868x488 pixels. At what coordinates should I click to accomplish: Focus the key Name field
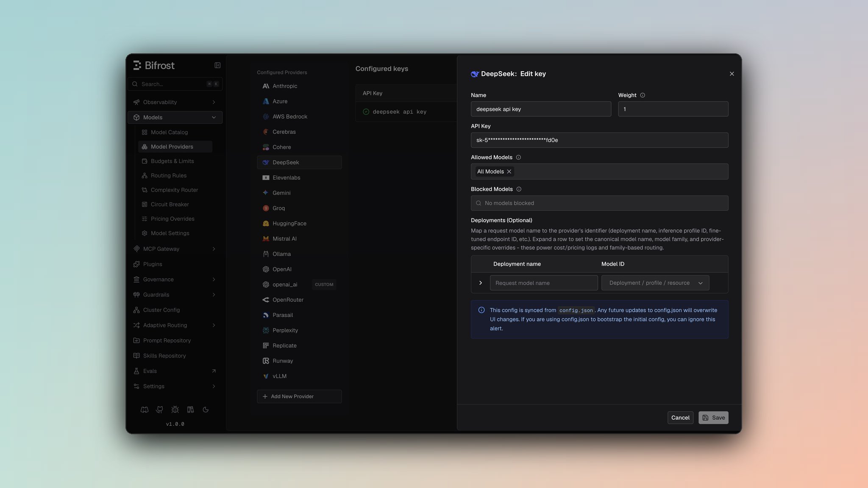point(541,109)
